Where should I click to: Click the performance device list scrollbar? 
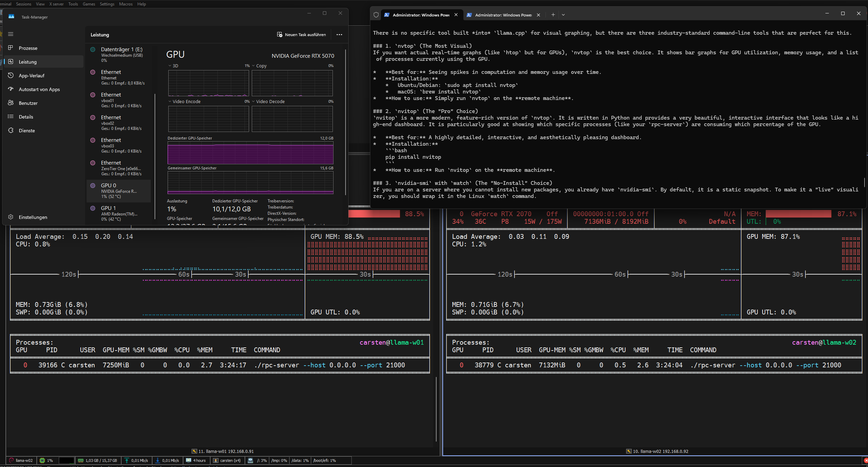click(x=155, y=156)
